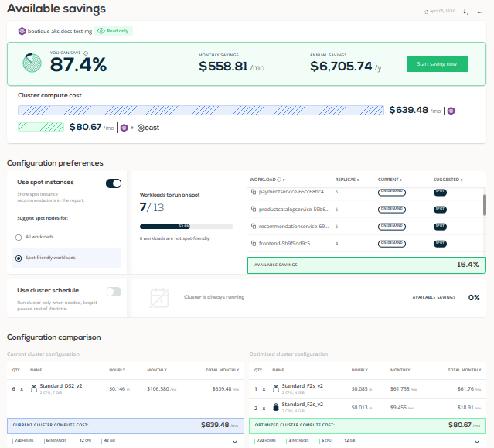
Task: Sort workloads by the REPLICAS column
Action: click(x=347, y=180)
